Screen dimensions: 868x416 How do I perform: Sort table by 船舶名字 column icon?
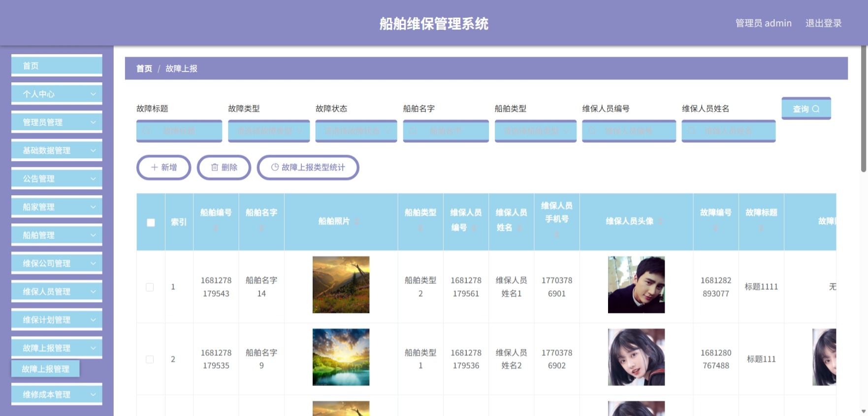click(261, 228)
